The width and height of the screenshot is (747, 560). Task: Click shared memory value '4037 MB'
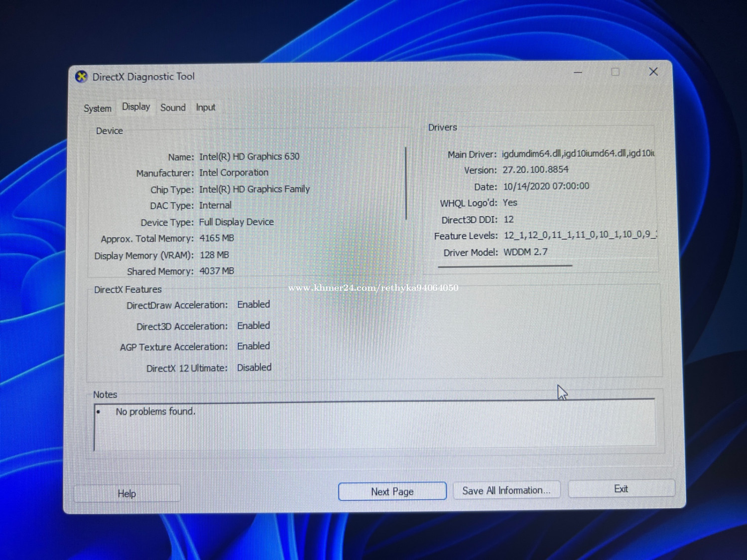point(217,271)
